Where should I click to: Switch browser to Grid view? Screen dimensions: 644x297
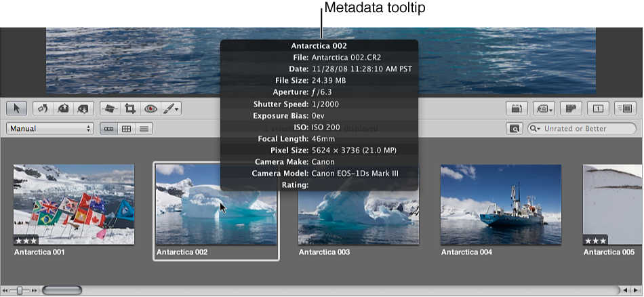pos(126,128)
